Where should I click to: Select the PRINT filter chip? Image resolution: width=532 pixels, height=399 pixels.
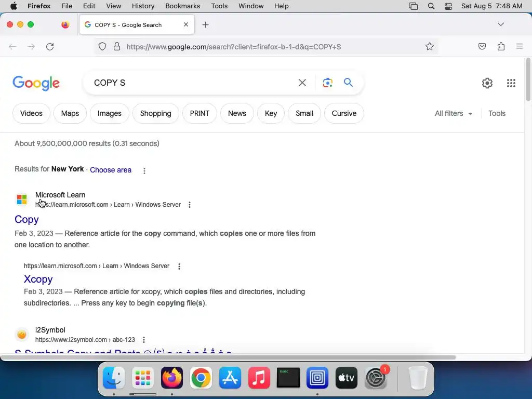[199, 113]
